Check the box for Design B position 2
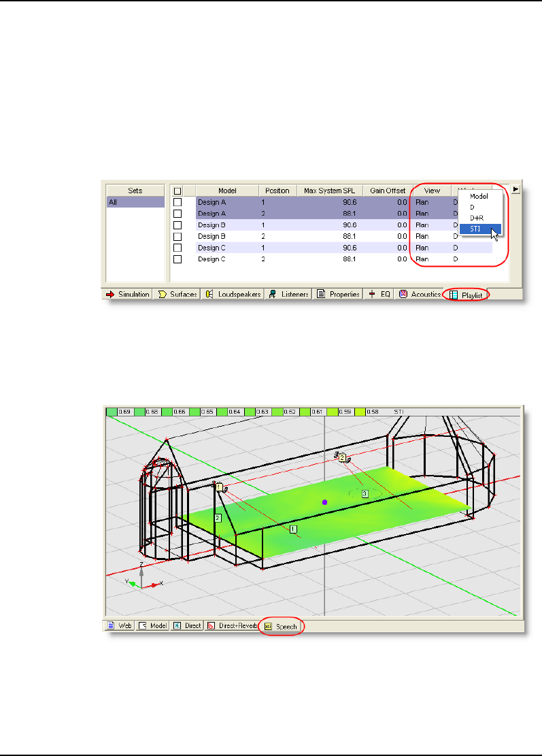The image size is (542, 756). [177, 237]
